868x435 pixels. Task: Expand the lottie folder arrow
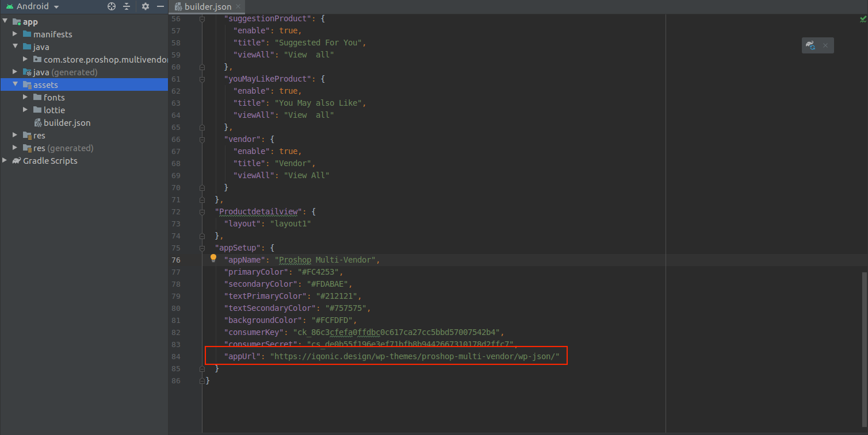[x=26, y=110]
